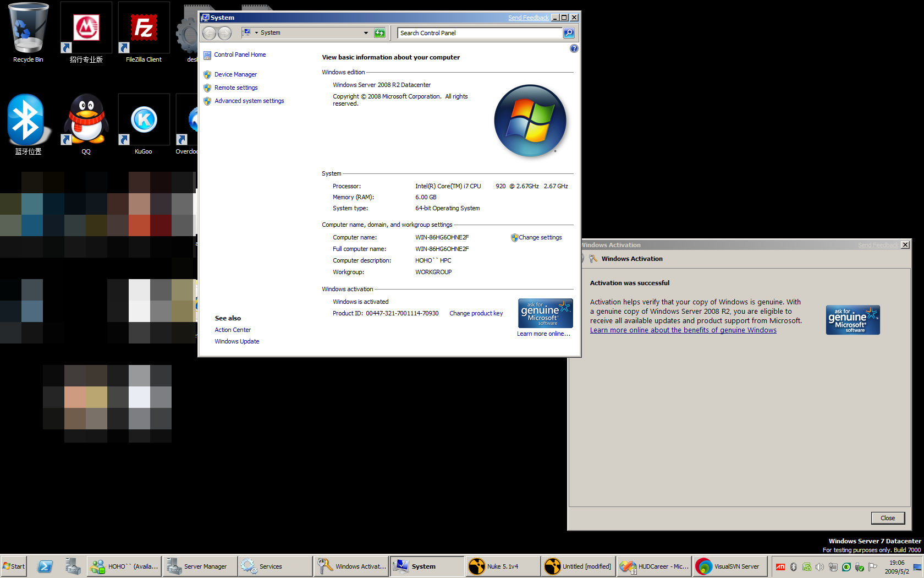This screenshot has width=924, height=578.
Task: Open the blue Help question mark icon
Action: pos(574,48)
